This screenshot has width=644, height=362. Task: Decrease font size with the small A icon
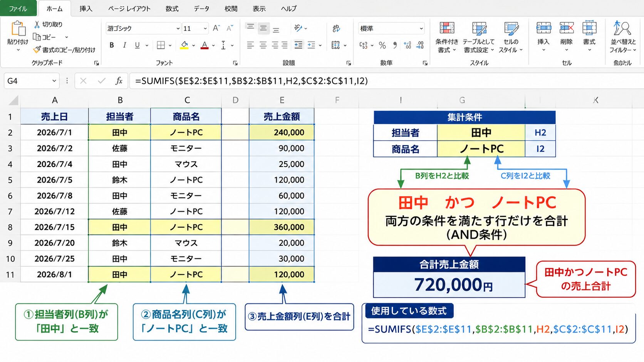pyautogui.click(x=230, y=28)
